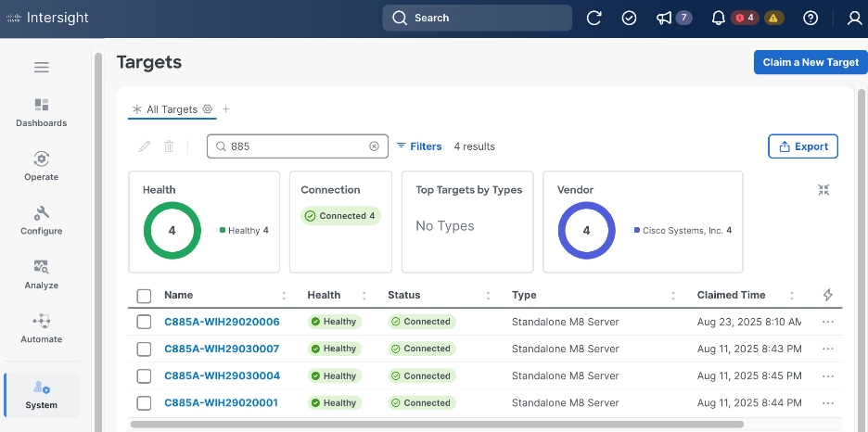The width and height of the screenshot is (868, 432).
Task: Open the tasks checkmark status icon
Action: (x=629, y=18)
